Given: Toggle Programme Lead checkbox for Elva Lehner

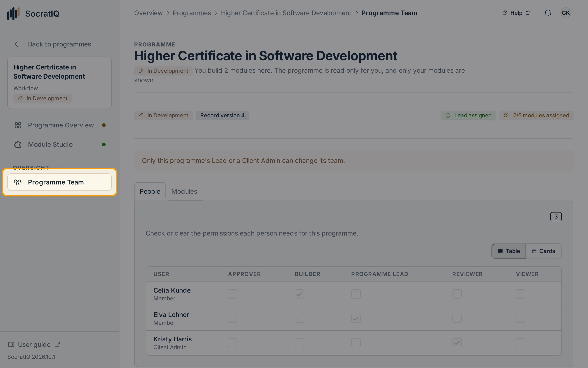Looking at the screenshot, I should [x=356, y=318].
